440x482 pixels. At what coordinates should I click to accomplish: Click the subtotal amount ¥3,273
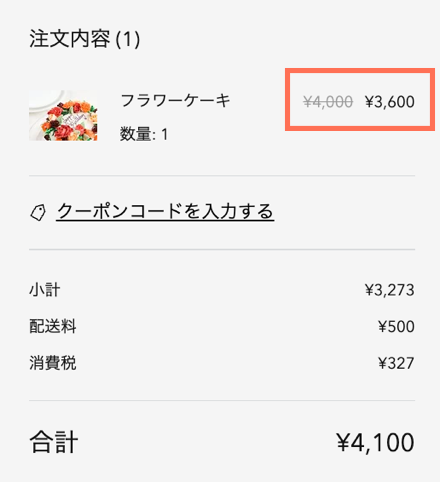pyautogui.click(x=390, y=290)
